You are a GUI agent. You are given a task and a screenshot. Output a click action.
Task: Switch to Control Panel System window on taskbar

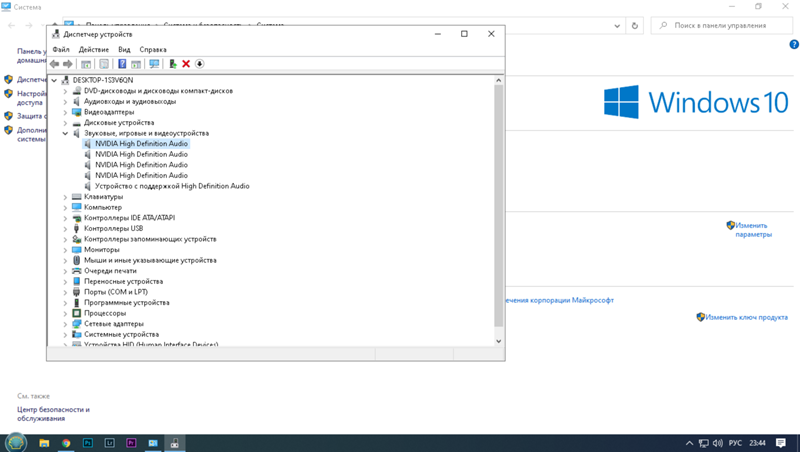click(153, 443)
